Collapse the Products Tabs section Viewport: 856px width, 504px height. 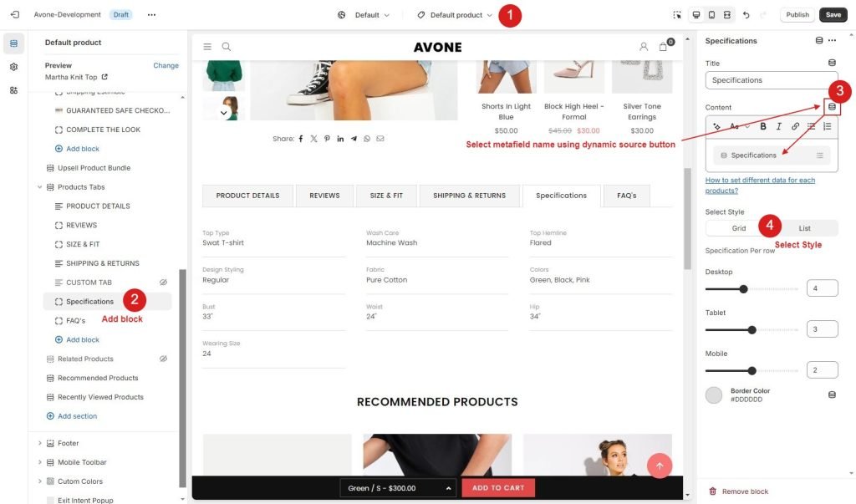coord(39,186)
